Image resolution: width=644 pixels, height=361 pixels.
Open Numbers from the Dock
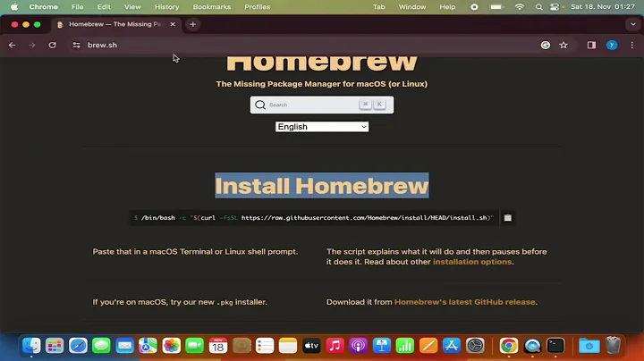tap(405, 346)
